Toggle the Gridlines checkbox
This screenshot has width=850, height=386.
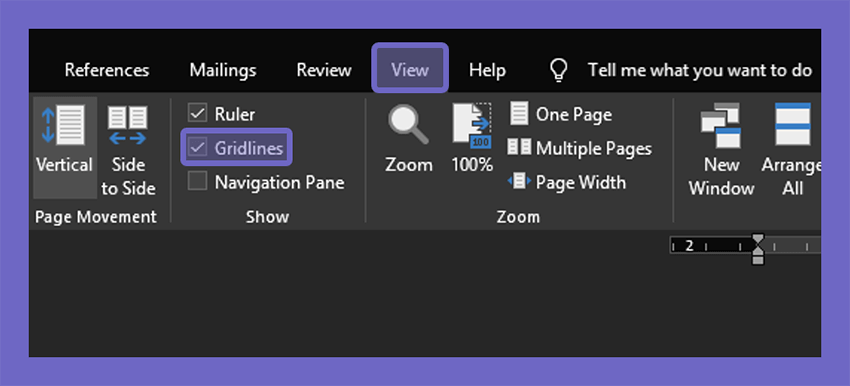click(x=197, y=147)
